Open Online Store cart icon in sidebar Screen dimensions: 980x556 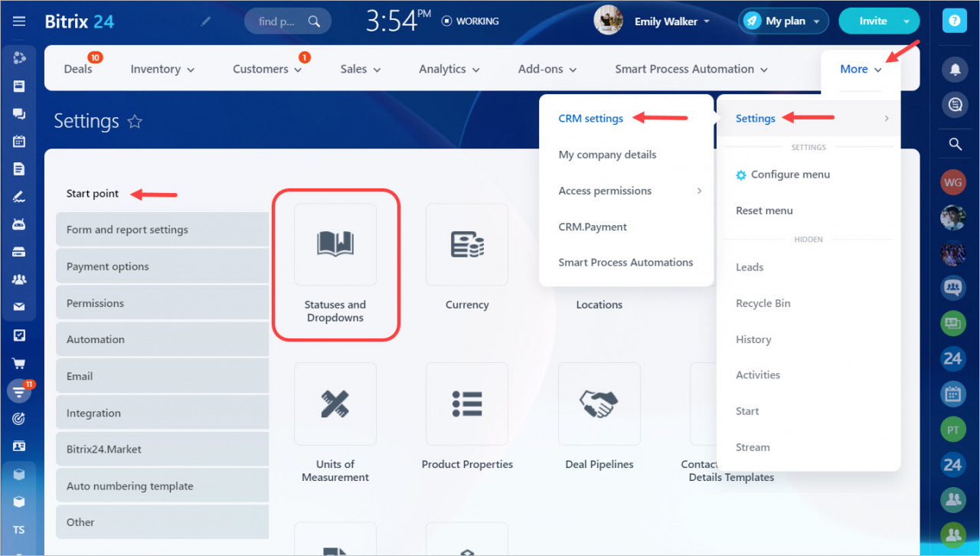click(x=19, y=363)
